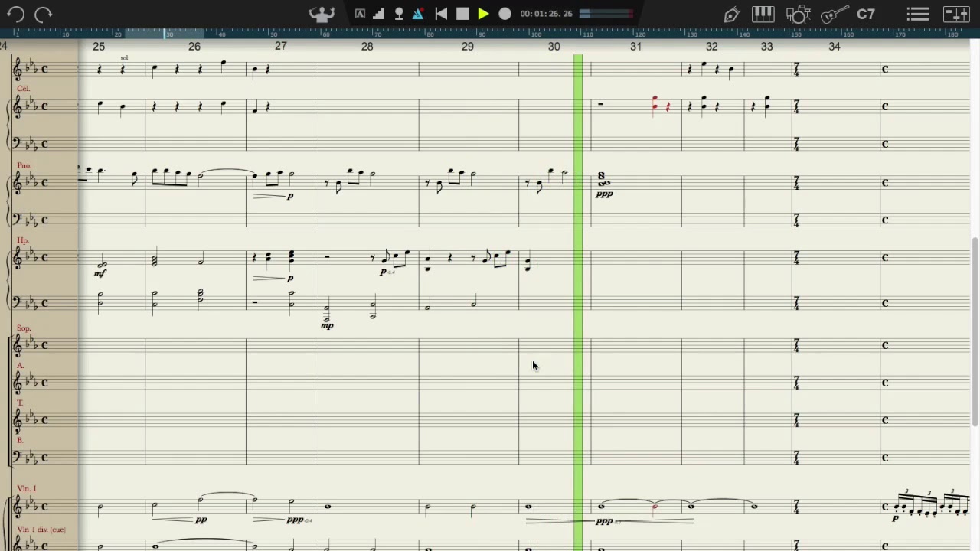
Task: Click the boxed letter A icon
Action: point(360,14)
